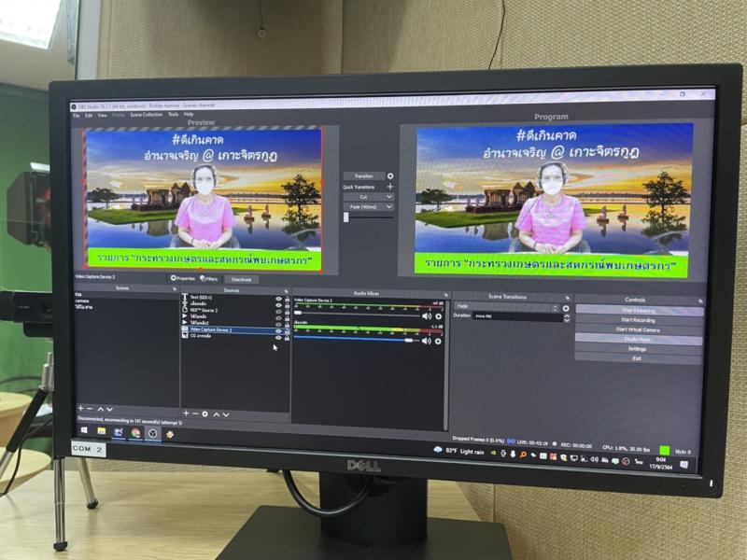Toggle the lock on the last image source

(x=288, y=338)
